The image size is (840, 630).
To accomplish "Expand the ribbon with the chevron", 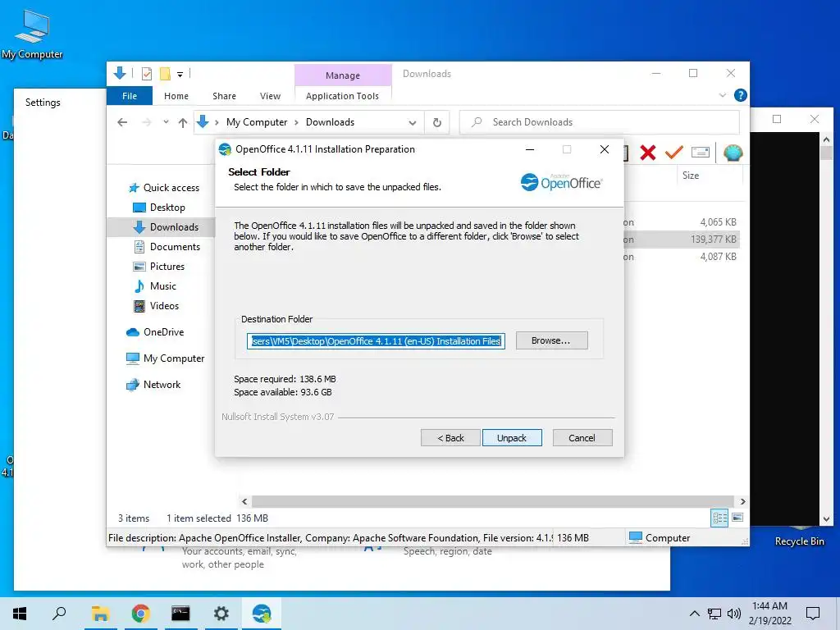I will (x=722, y=95).
